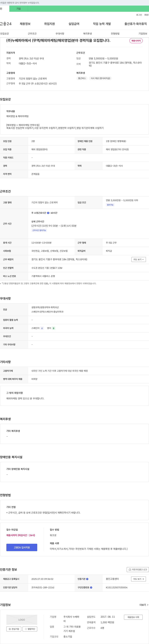Image resolution: width=149 pixels, height=644 pixels.
Task: Click the company LOGO placeholder image
Action: (x=22, y=620)
